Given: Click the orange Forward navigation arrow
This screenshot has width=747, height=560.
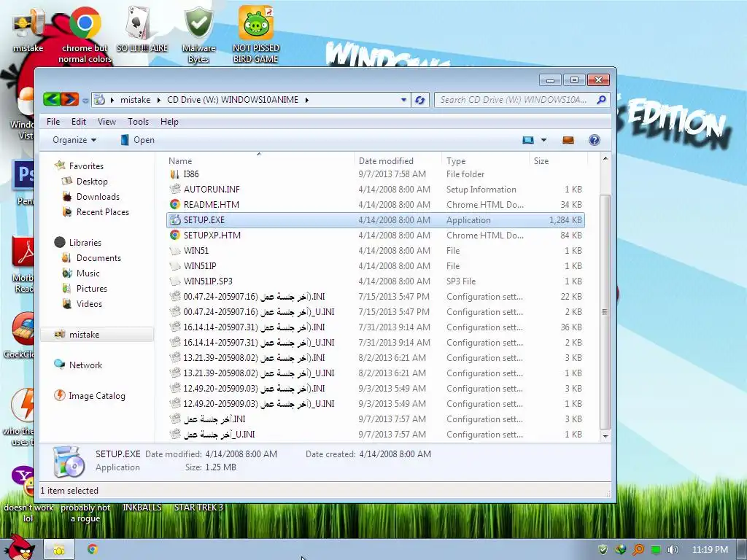Looking at the screenshot, I should coord(69,99).
